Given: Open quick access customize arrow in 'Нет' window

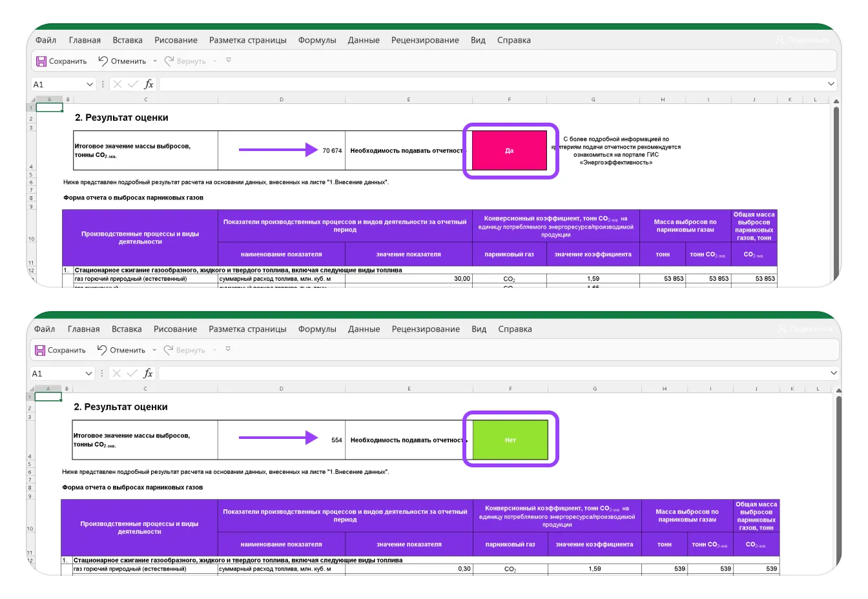Looking at the screenshot, I should (x=228, y=350).
